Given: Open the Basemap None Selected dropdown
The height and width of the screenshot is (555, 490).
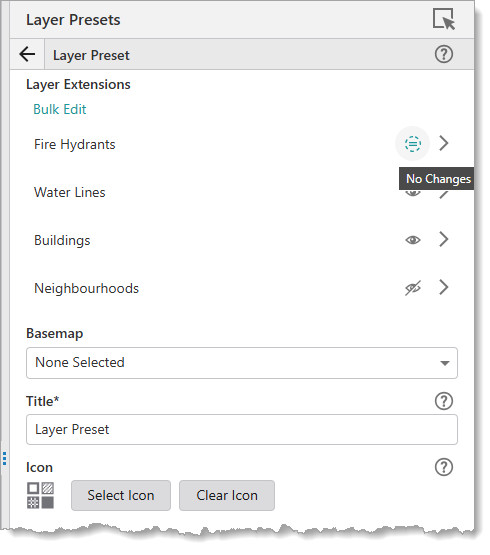Looking at the screenshot, I should (242, 363).
